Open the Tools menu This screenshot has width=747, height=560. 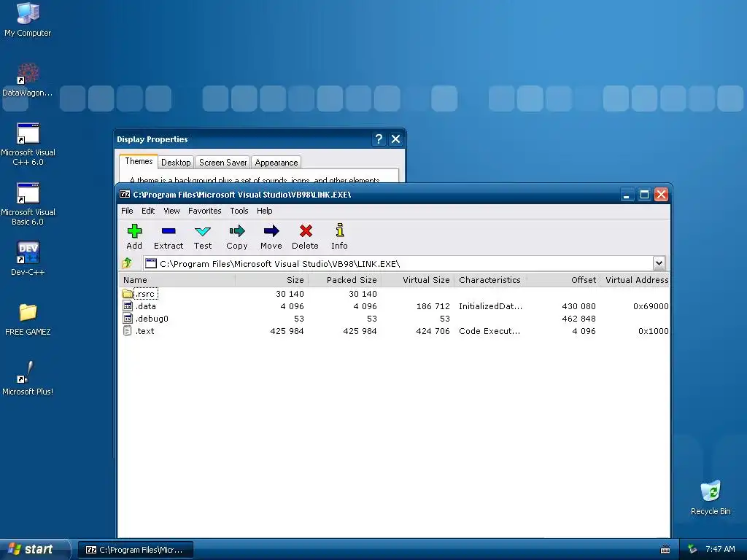click(x=239, y=211)
